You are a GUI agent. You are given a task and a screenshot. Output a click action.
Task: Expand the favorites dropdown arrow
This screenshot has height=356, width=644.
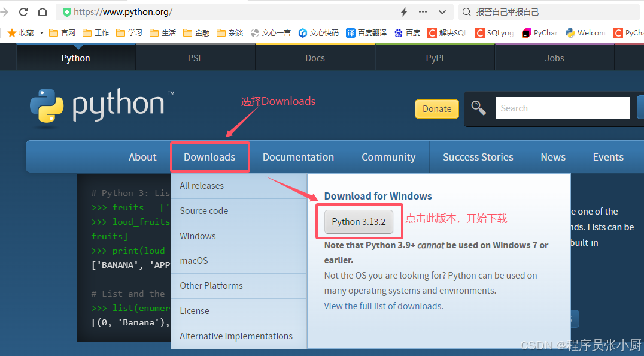(x=41, y=33)
